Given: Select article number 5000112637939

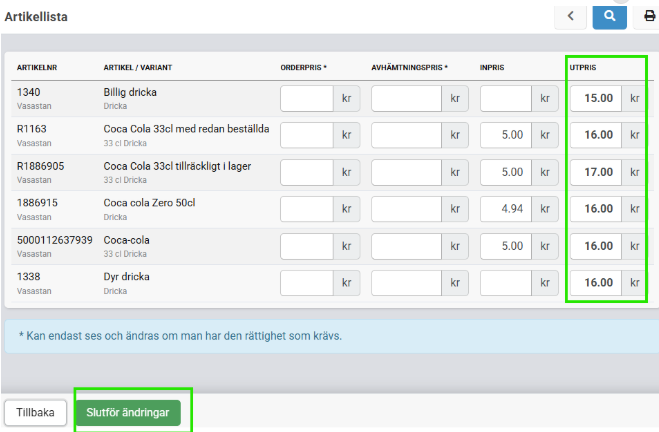Looking at the screenshot, I should [x=55, y=240].
